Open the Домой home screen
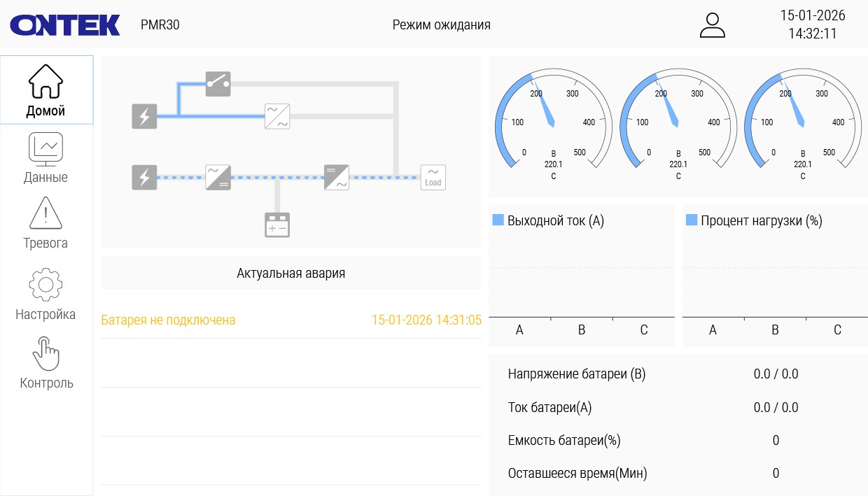This screenshot has height=496, width=868. [x=46, y=90]
